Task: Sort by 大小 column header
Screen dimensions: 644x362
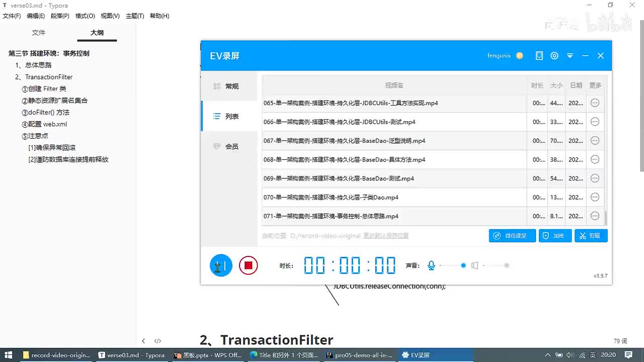Action: 556,85
